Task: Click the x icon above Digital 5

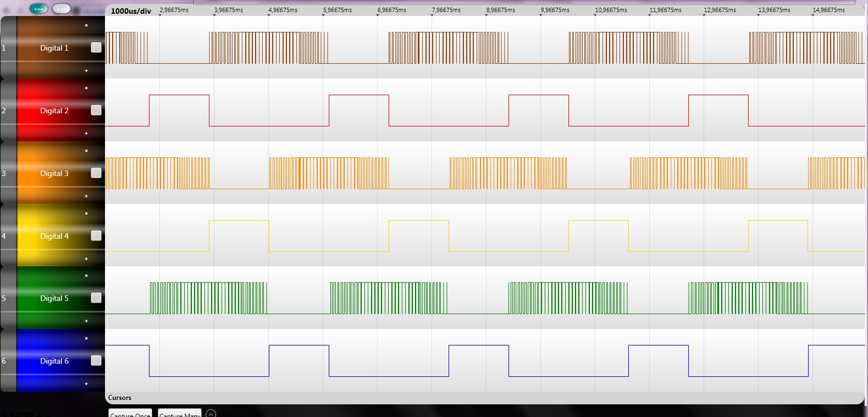Action: click(86, 276)
